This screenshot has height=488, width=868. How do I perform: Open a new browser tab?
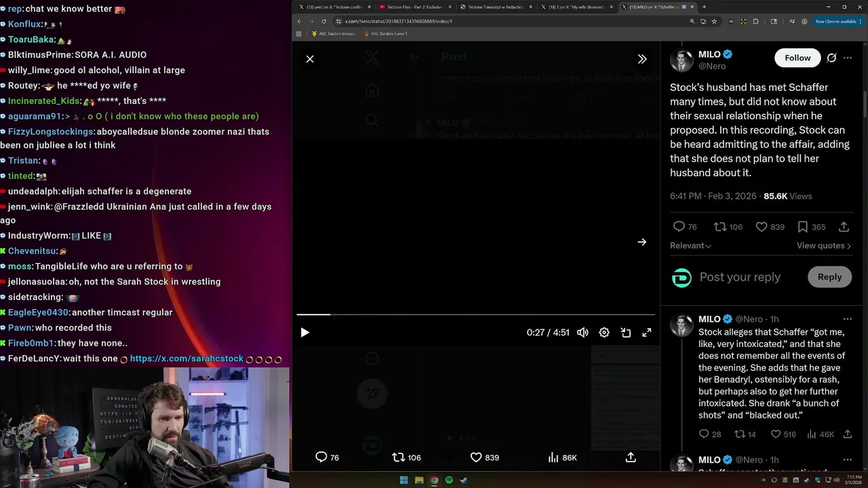704,7
